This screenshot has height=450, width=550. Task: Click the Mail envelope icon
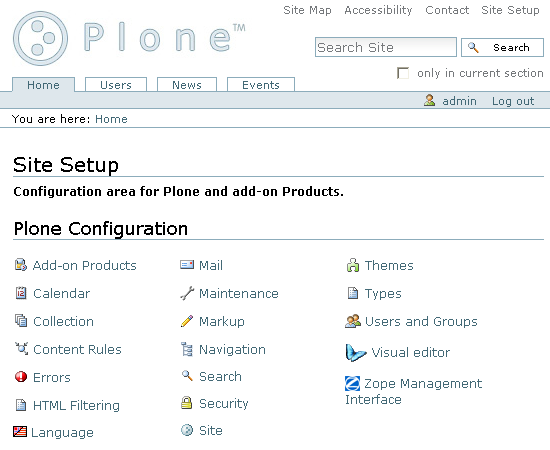tap(187, 264)
